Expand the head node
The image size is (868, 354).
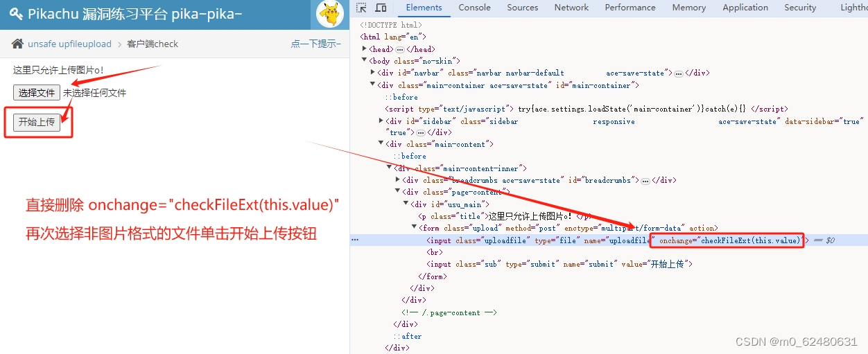click(x=365, y=49)
